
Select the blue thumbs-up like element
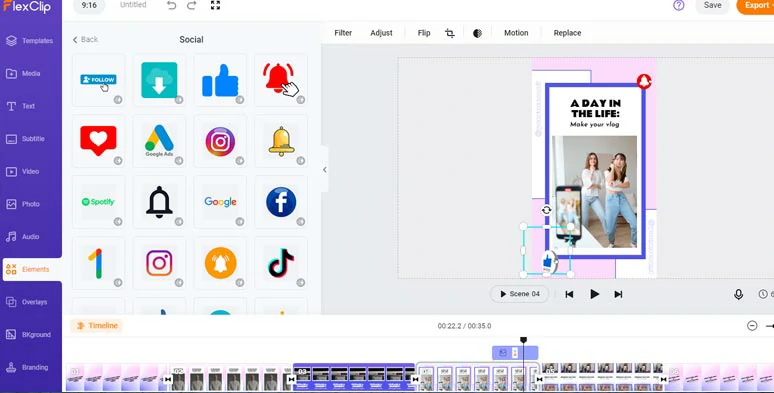[220, 80]
